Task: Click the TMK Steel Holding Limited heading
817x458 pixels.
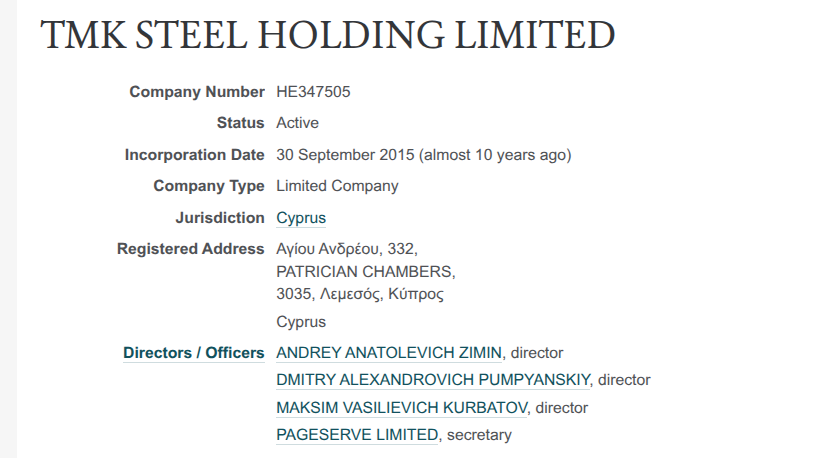Action: [326, 36]
